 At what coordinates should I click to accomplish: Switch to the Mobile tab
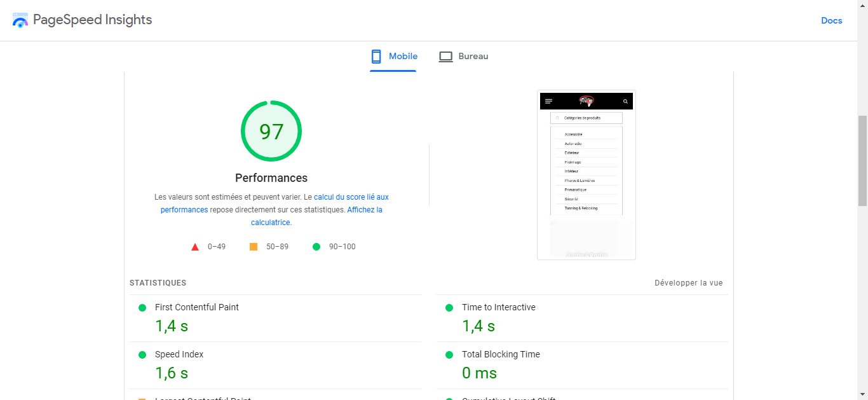pyautogui.click(x=394, y=57)
